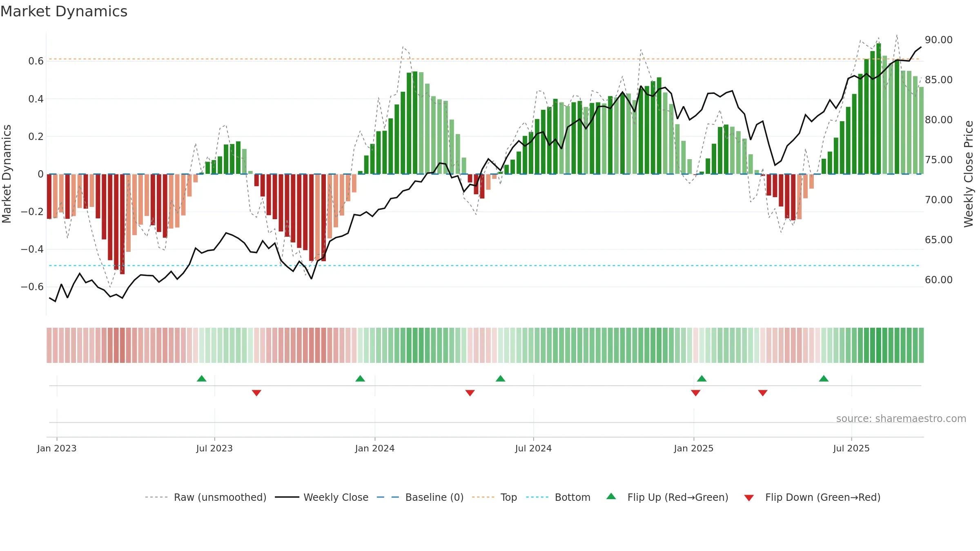
Task: Click the Market Dynamics chart title
Action: pyautogui.click(x=64, y=11)
